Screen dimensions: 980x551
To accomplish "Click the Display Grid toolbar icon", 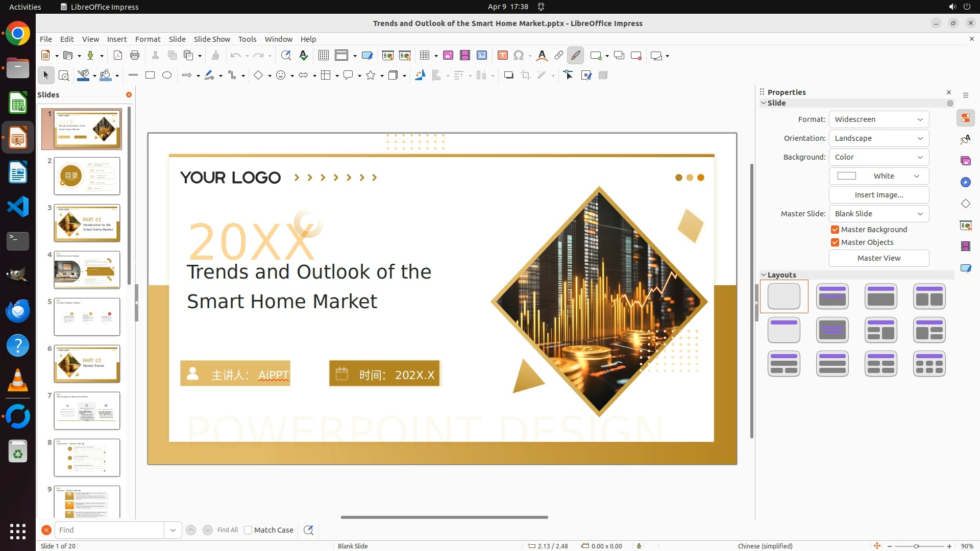I will point(323,56).
